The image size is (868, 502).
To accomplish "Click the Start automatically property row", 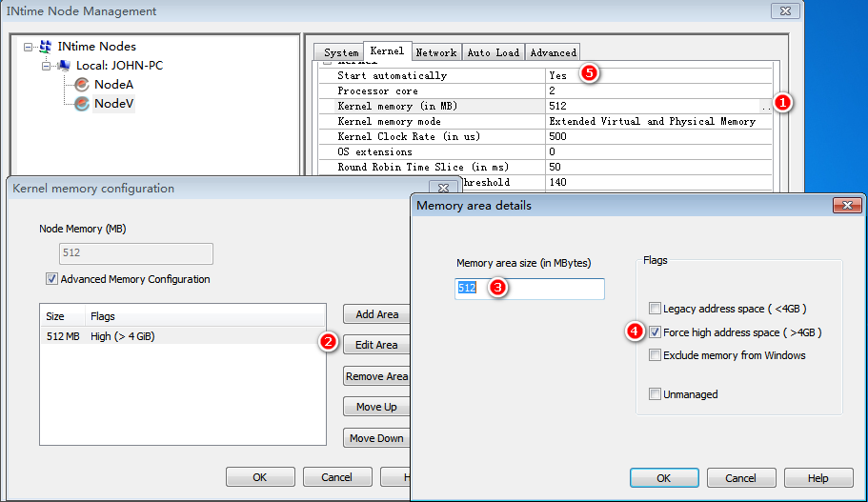I will tap(545, 76).
